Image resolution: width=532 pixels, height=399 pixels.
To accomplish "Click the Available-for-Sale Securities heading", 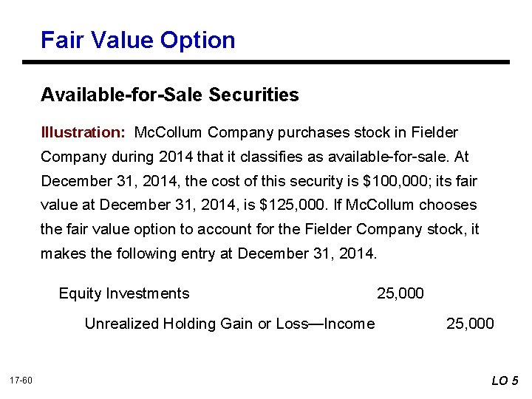I will point(170,95).
